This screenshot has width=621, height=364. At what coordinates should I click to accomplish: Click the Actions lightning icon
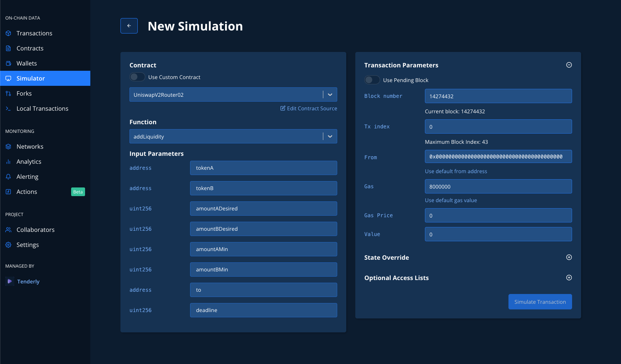pyautogui.click(x=8, y=192)
